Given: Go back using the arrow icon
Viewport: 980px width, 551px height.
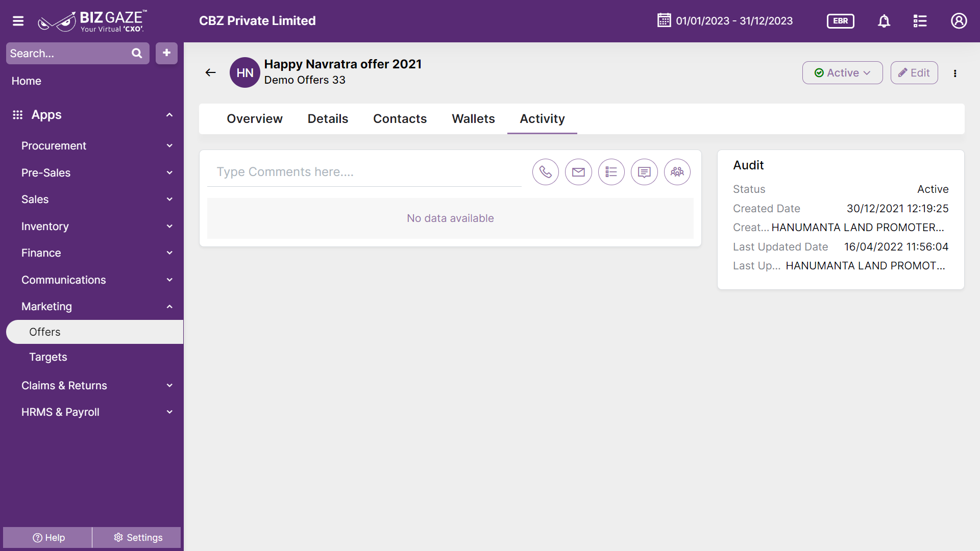Looking at the screenshot, I should coord(210,72).
